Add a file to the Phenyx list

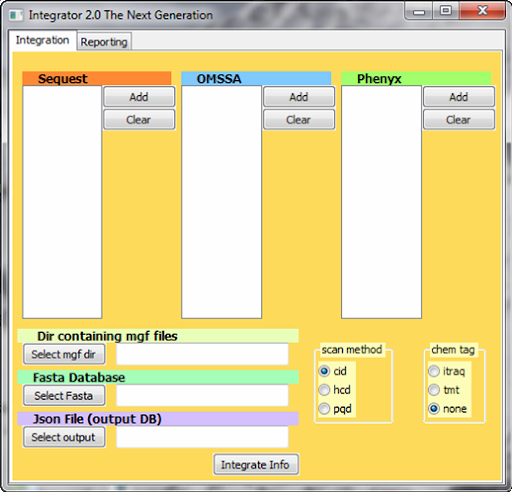[459, 97]
